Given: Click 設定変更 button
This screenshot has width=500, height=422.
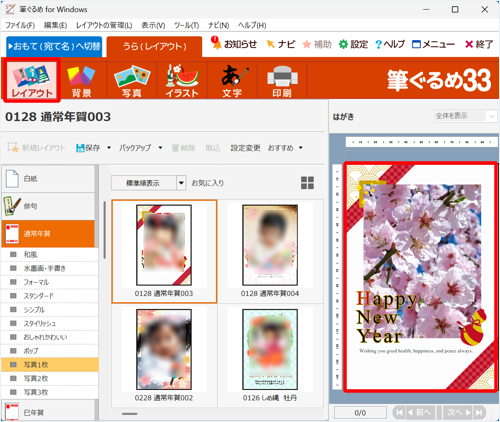Looking at the screenshot, I should pyautogui.click(x=245, y=148).
